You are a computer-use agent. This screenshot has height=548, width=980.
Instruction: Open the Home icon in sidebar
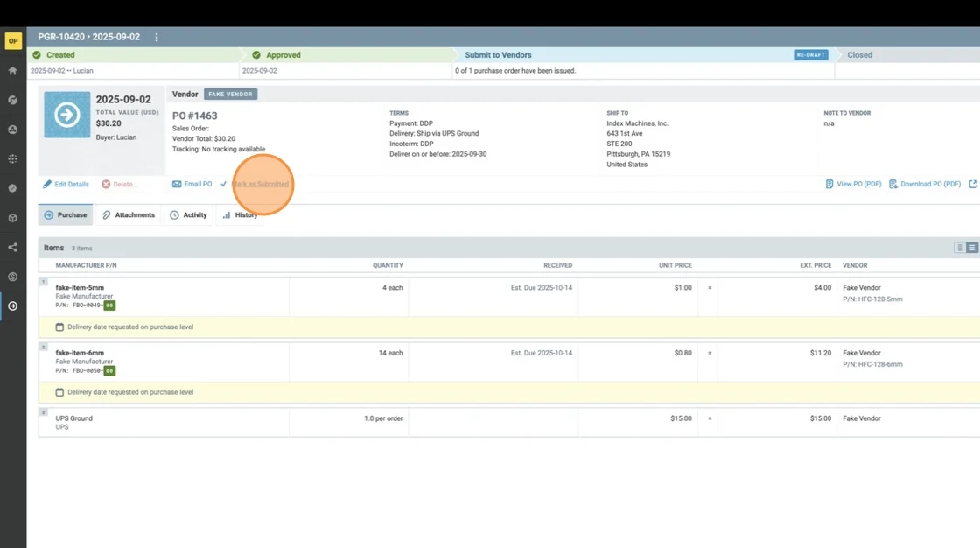pos(13,71)
